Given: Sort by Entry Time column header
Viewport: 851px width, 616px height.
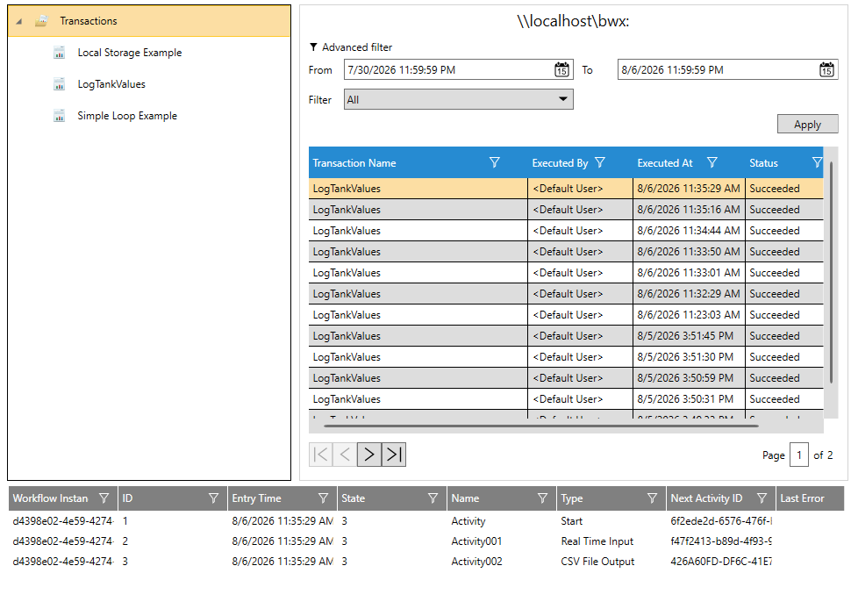Looking at the screenshot, I should [x=256, y=498].
